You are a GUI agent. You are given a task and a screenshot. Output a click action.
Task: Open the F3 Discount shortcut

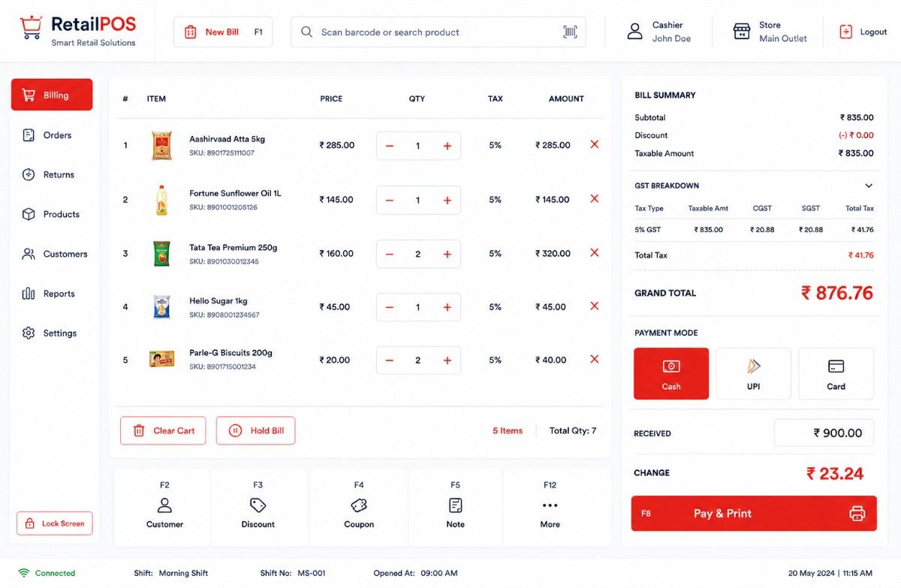pos(258,507)
